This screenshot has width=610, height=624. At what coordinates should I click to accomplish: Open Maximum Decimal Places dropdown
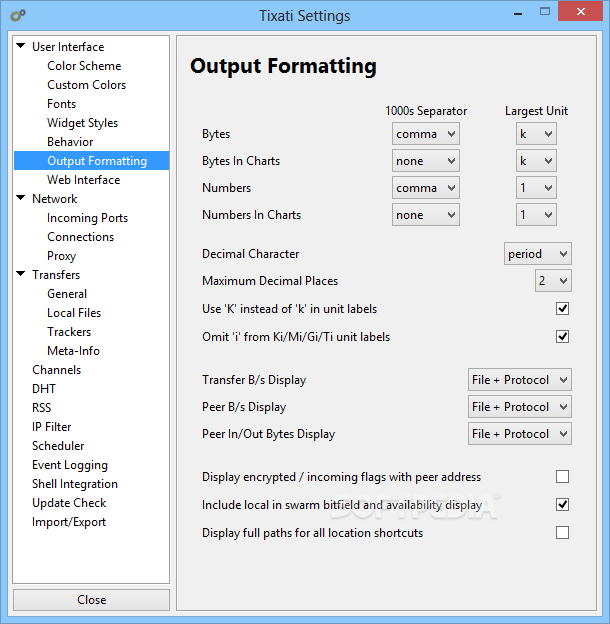click(553, 281)
